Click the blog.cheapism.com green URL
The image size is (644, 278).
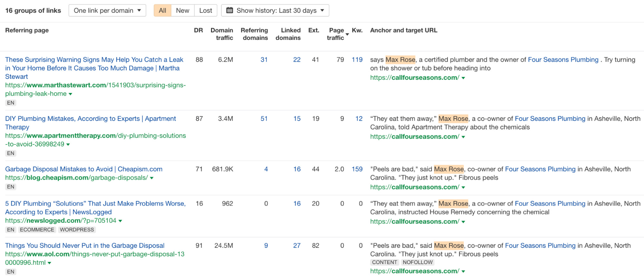pyautogui.click(x=76, y=178)
